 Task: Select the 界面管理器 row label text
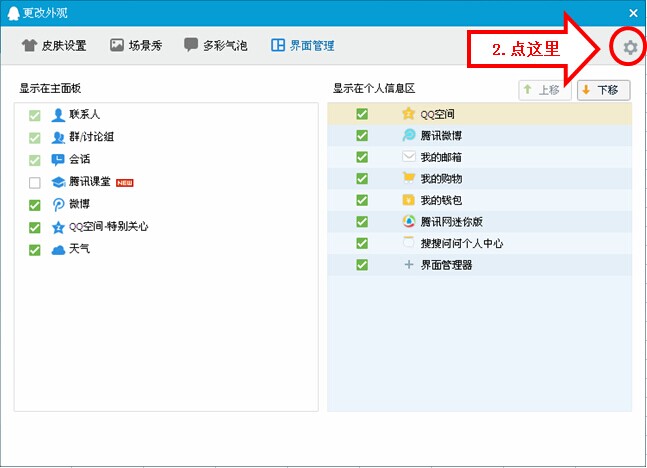coord(446,265)
